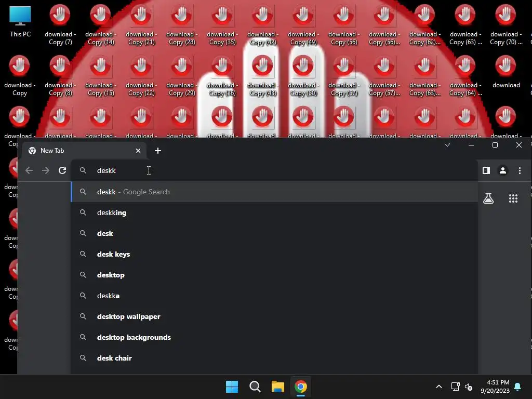Select download - Copy (56) desktop icon
Viewport: 532px width, 399px height.
coord(344,25)
